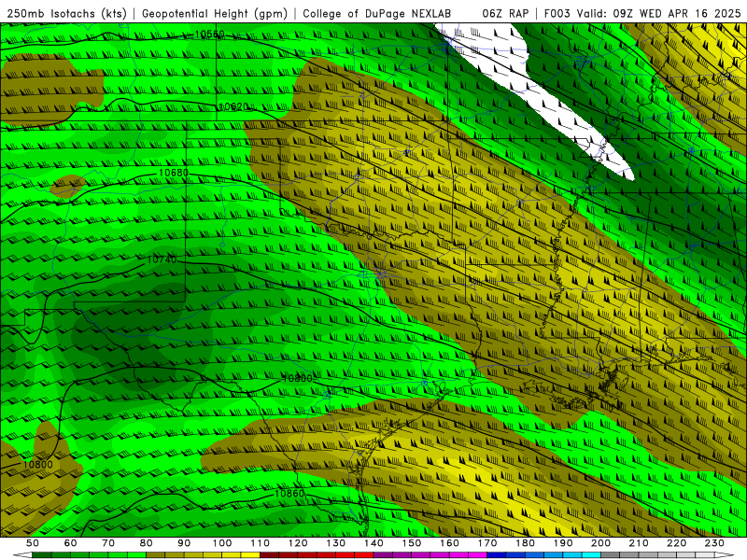This screenshot has height=560, width=747.
Task: Click the 60 label on the color scale
Action: (71, 543)
